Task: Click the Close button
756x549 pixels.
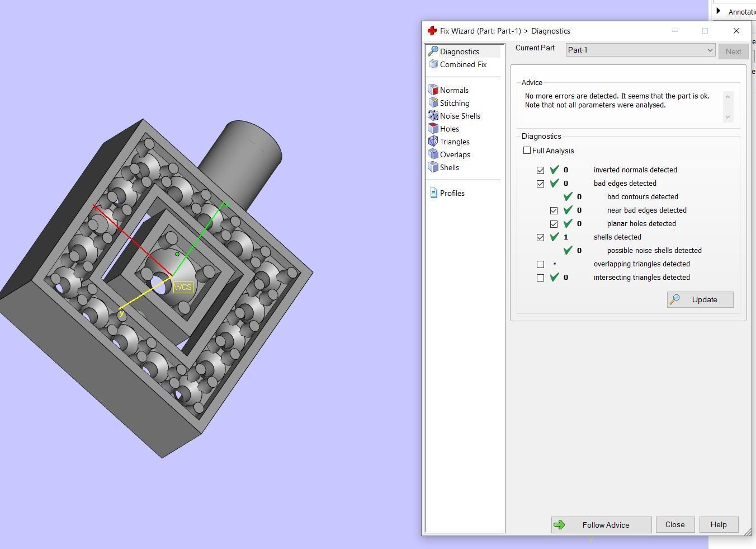Action: point(675,524)
